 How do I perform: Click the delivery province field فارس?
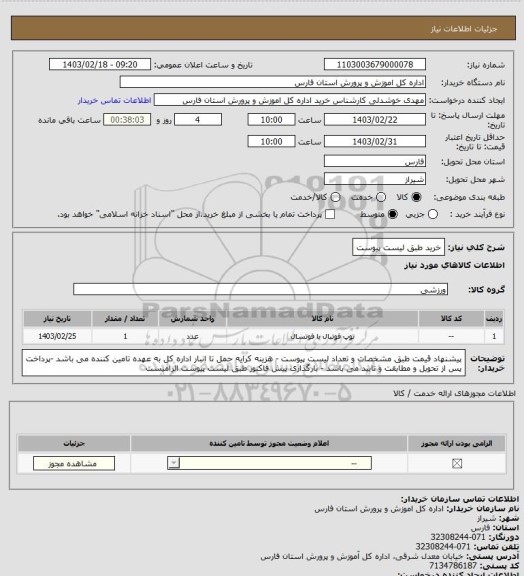(x=375, y=161)
